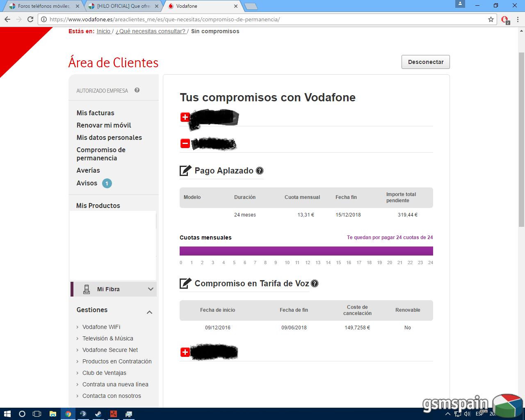Open Contacta con nosotros link
This screenshot has width=525, height=420.
click(112, 396)
